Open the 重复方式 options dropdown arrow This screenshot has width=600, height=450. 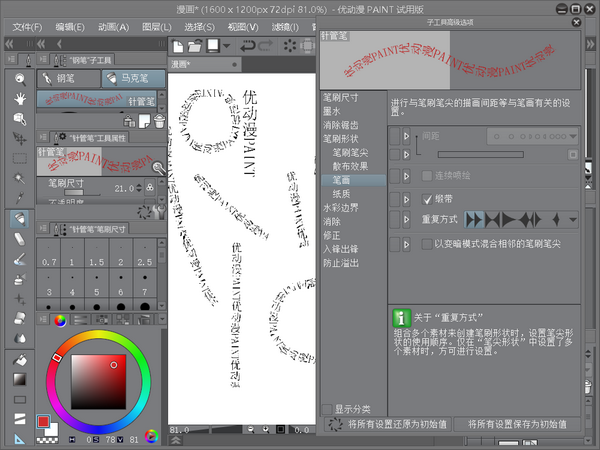[572, 220]
